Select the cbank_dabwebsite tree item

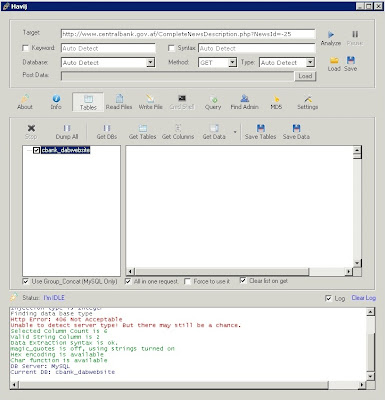[66, 150]
